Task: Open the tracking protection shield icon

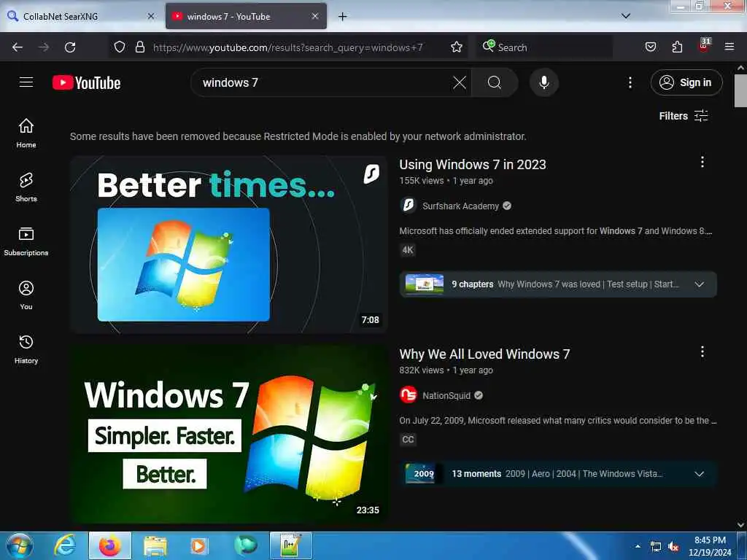Action: (120, 47)
